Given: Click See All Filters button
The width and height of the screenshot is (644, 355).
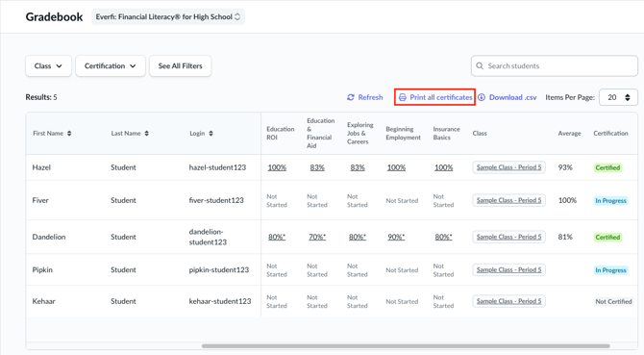Looking at the screenshot, I should tap(181, 65).
